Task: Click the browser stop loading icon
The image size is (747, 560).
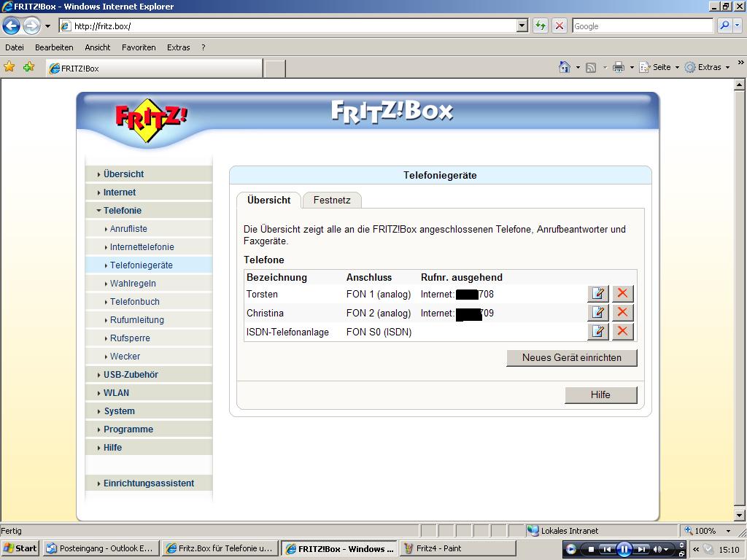Action: (x=560, y=26)
